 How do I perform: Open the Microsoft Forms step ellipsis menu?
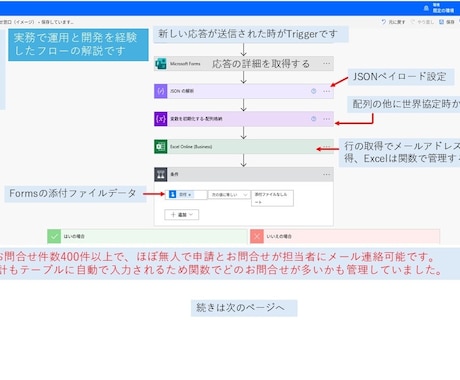(x=327, y=63)
